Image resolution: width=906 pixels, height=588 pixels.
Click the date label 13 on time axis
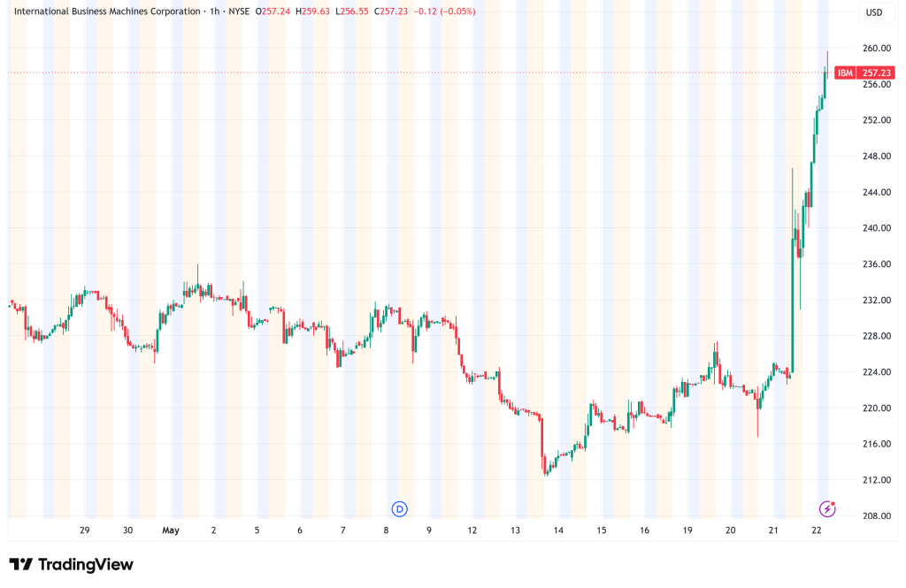[516, 531]
